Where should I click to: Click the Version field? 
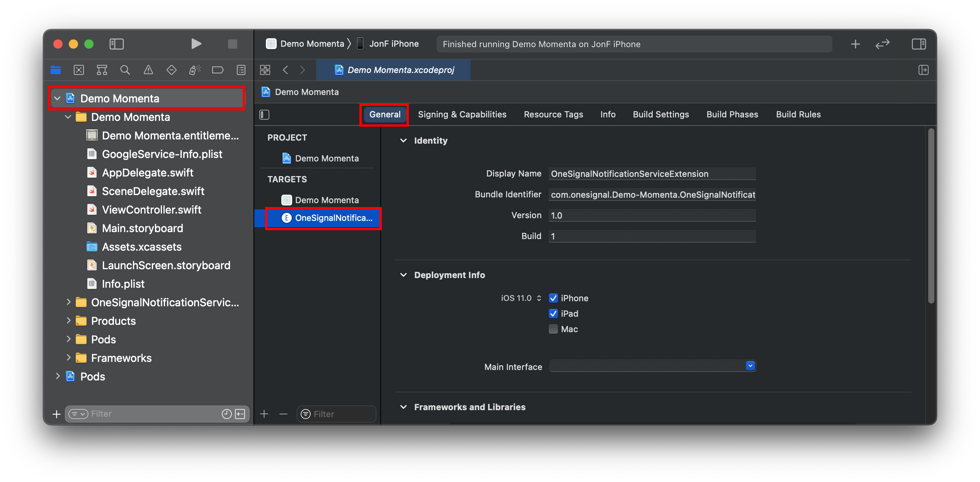[x=652, y=216]
